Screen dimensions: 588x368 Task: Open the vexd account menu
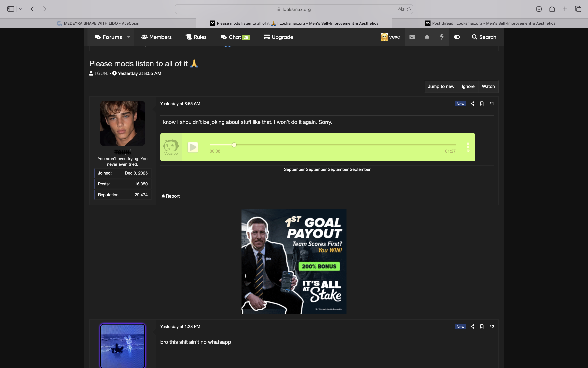(x=390, y=37)
